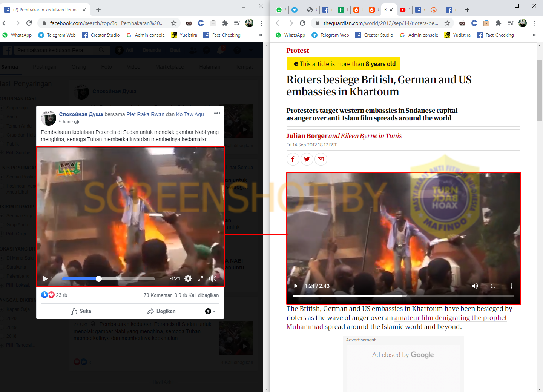Viewport: 543px width, 392px height.
Task: Click the Protest section link
Action: 298,51
